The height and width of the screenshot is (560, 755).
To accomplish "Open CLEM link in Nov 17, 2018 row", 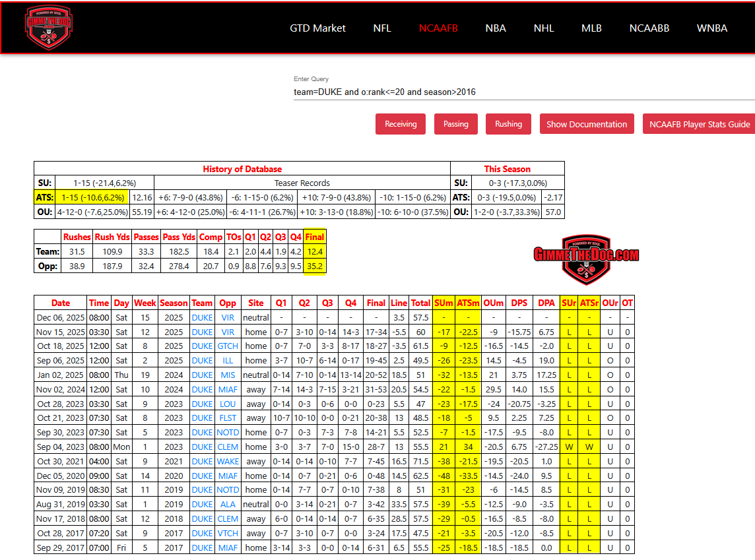I will point(228,518).
